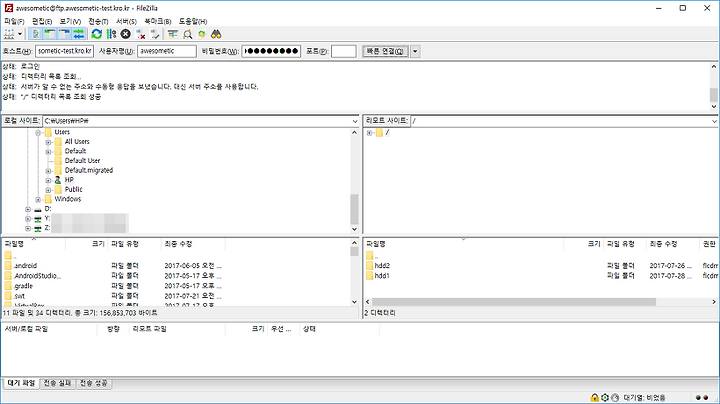Image resolution: width=720 pixels, height=404 pixels.
Task: Open the 편집(E) menu
Action: tap(42, 21)
